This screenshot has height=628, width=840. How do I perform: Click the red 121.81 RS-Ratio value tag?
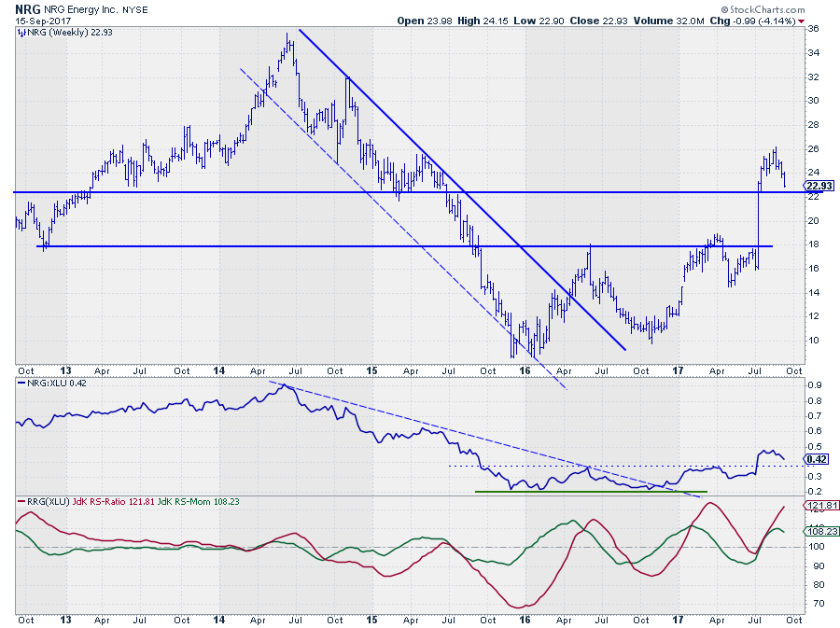coord(818,506)
